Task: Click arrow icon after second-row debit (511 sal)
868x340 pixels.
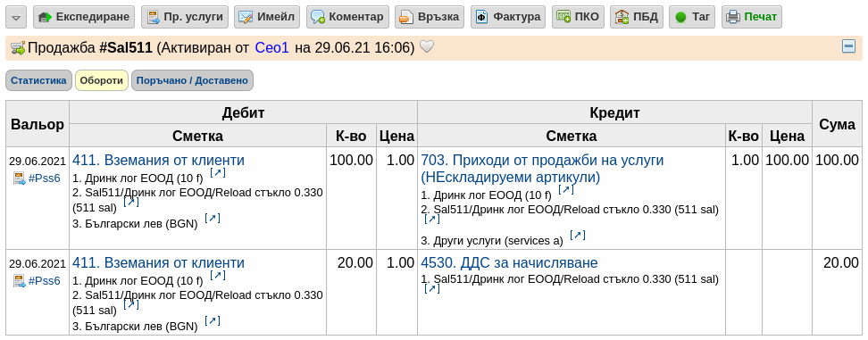Action: [x=131, y=304]
